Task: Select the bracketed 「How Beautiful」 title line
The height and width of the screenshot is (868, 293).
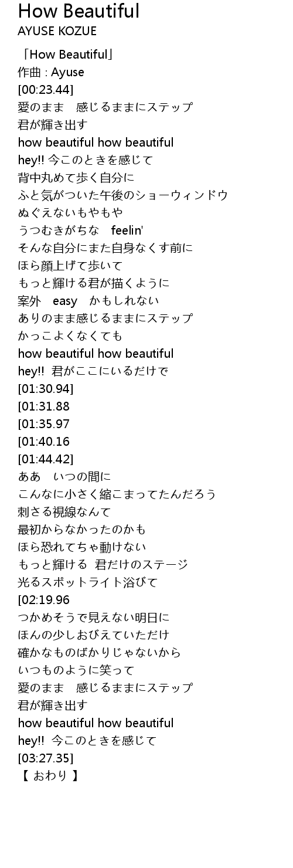Action: [66, 55]
